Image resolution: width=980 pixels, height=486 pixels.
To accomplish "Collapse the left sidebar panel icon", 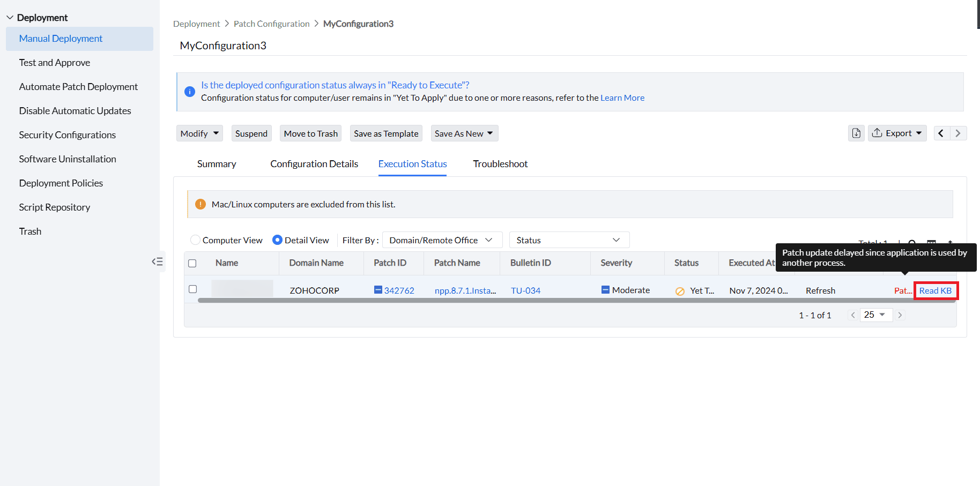I will 157,261.
